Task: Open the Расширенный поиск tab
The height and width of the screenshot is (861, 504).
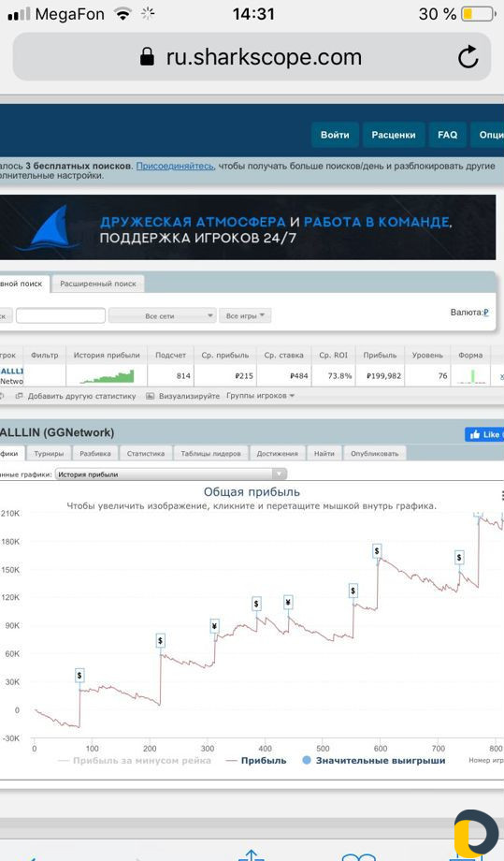Action: tap(98, 284)
